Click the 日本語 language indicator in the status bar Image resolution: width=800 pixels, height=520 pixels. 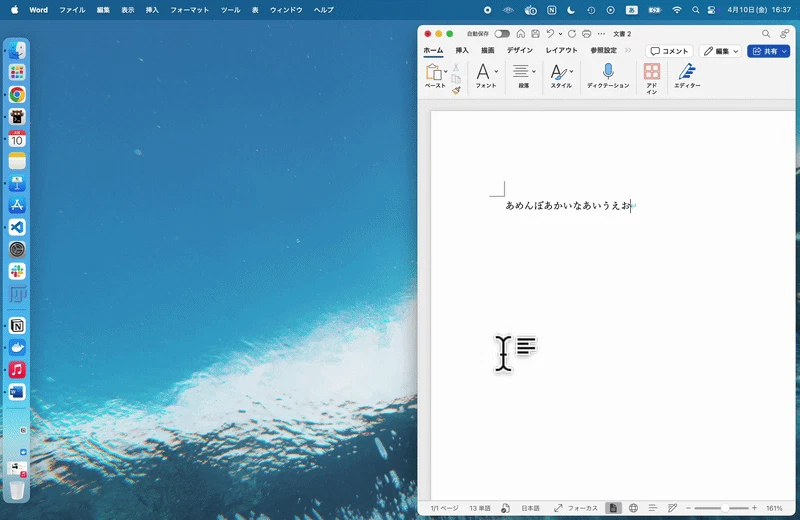coord(530,508)
